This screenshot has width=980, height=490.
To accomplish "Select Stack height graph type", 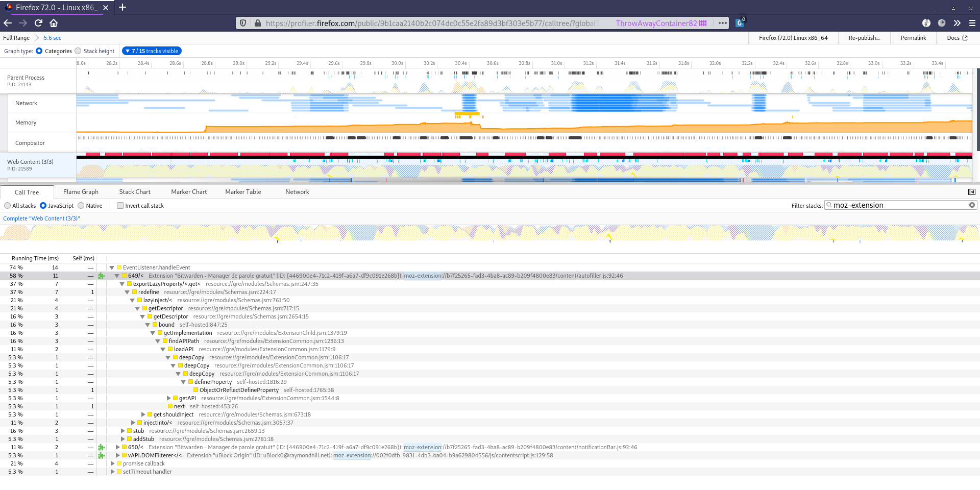I will [78, 51].
